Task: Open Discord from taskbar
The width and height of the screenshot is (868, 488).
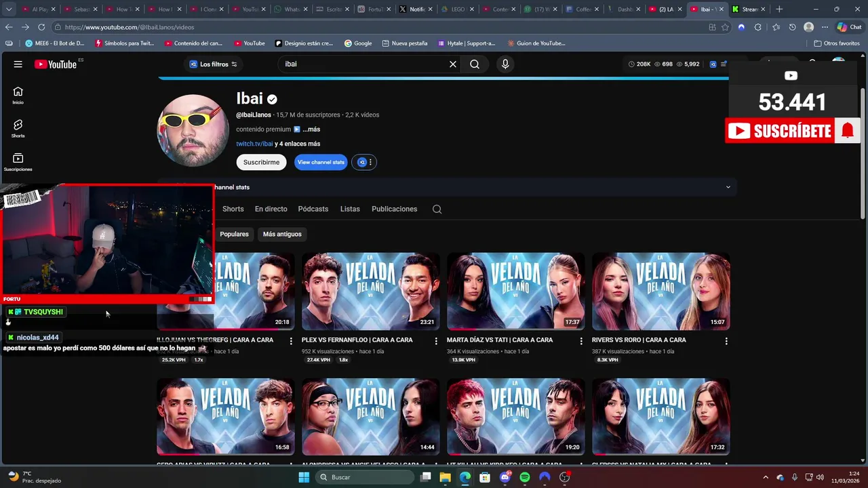Action: [x=505, y=477]
